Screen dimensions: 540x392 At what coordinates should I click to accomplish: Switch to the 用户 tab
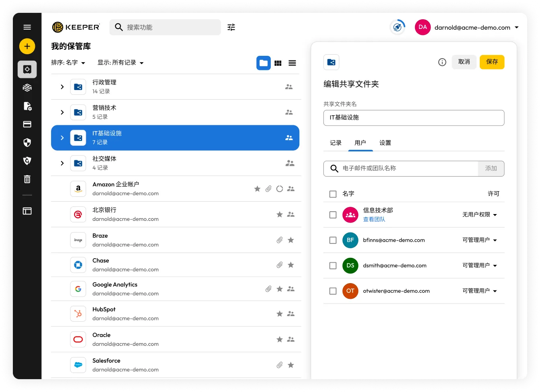point(360,143)
